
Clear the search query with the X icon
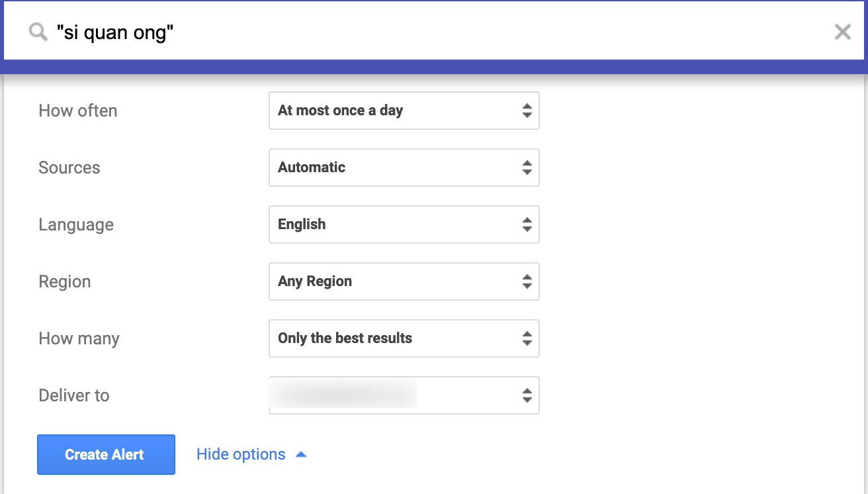pos(842,31)
